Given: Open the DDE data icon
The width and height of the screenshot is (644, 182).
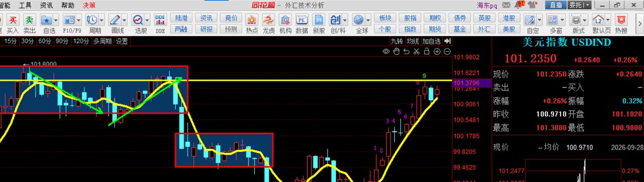Looking at the screenshot, I should pyautogui.click(x=160, y=20).
